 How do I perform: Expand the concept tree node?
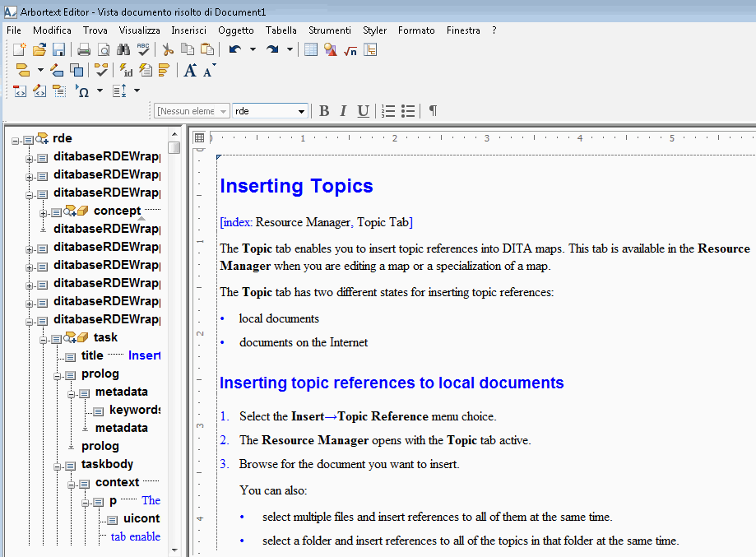44,213
